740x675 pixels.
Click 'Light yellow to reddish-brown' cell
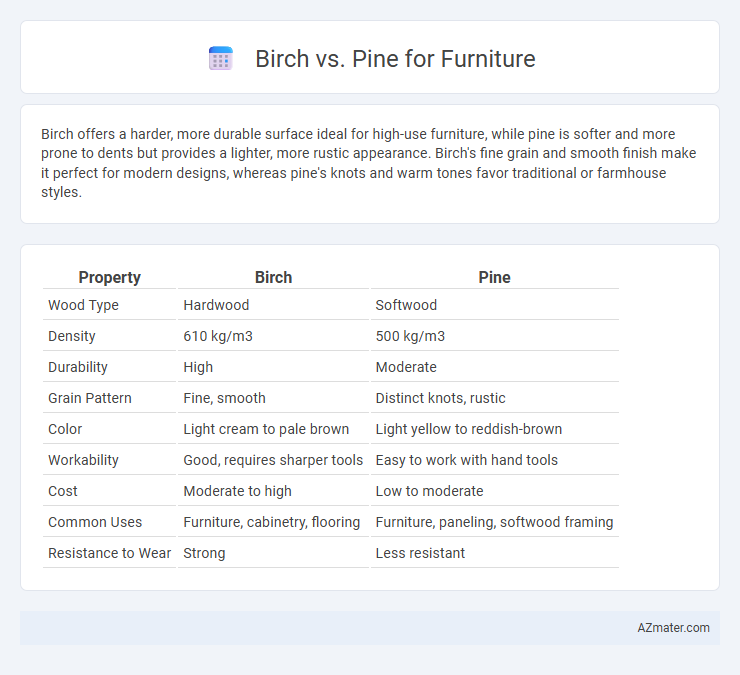(x=469, y=429)
